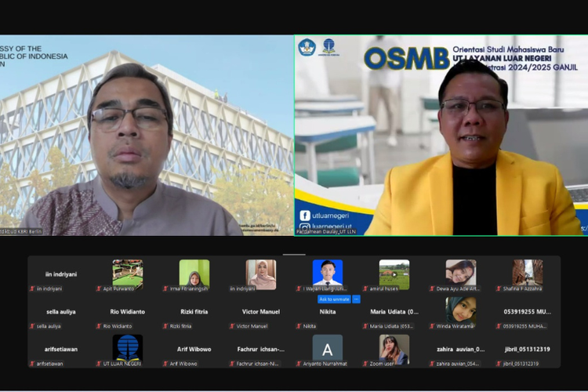Click the Facebook icon next to utluarnegeri
Image resolution: width=588 pixels, height=392 pixels.
pyautogui.click(x=305, y=216)
